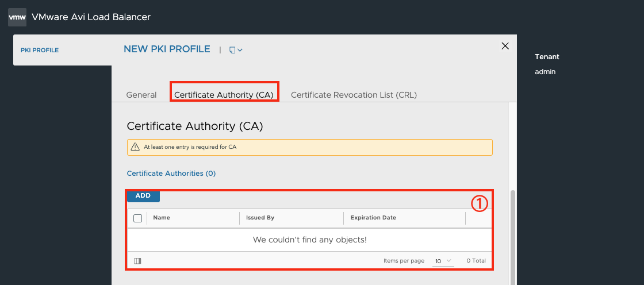Click the NEW PKI PROFILE heading

[167, 49]
